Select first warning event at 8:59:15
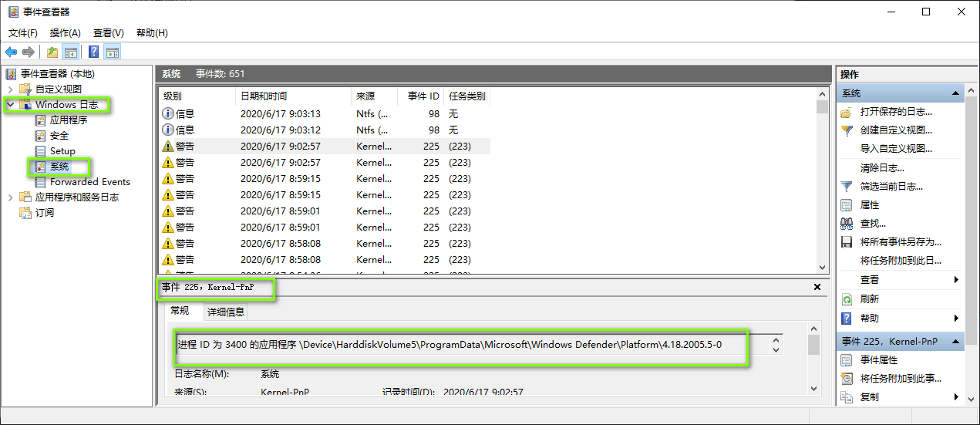 pos(325,179)
